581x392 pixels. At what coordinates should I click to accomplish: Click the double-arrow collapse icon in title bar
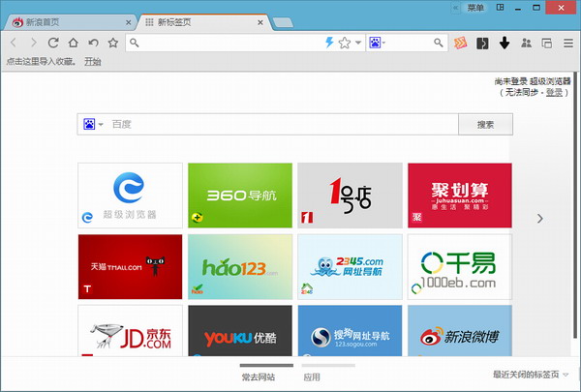[456, 8]
